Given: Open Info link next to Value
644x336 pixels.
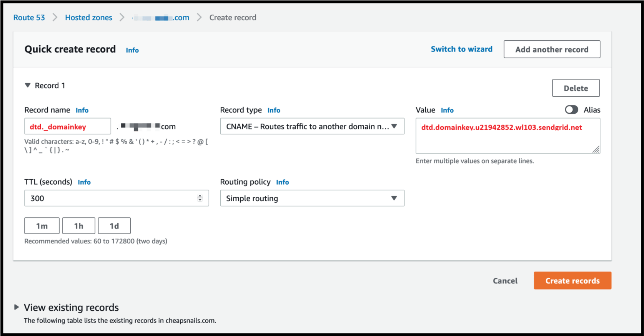Looking at the screenshot, I should pyautogui.click(x=447, y=110).
